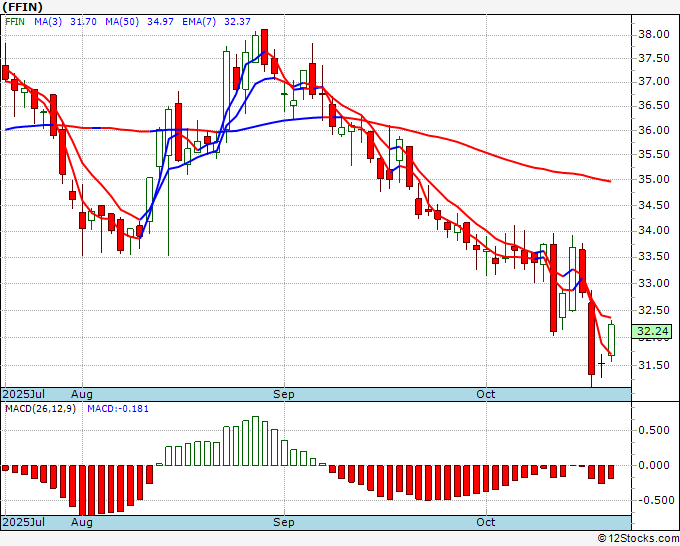This screenshot has height=546, width=680.
Task: Click the 33.00 price axis label
Action: [x=654, y=283]
